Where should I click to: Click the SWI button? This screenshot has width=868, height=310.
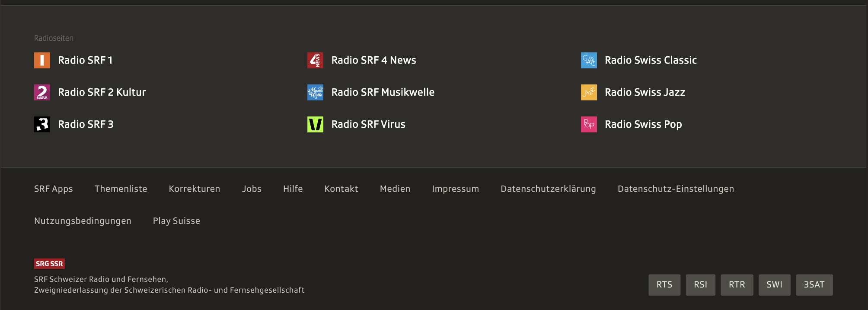pyautogui.click(x=775, y=285)
